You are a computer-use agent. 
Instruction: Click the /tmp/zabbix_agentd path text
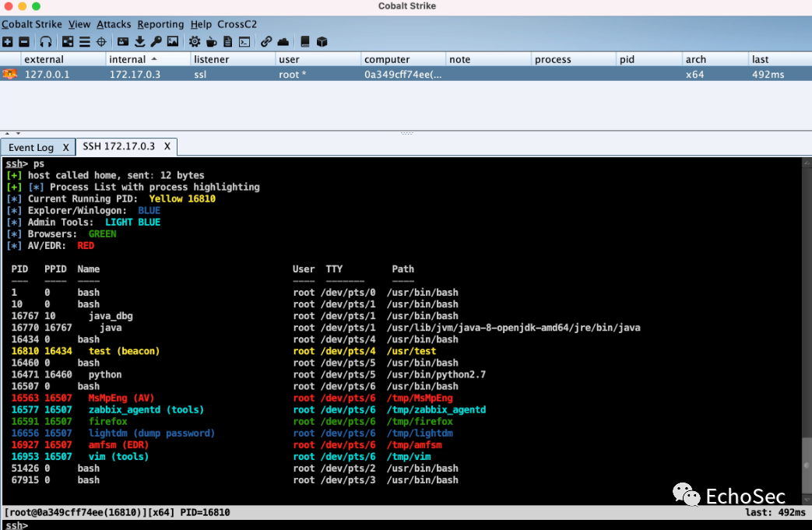[436, 410]
